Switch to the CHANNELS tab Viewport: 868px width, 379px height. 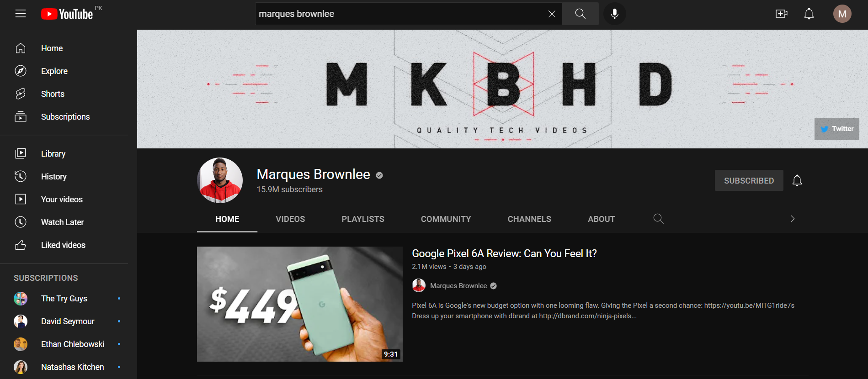coord(529,219)
